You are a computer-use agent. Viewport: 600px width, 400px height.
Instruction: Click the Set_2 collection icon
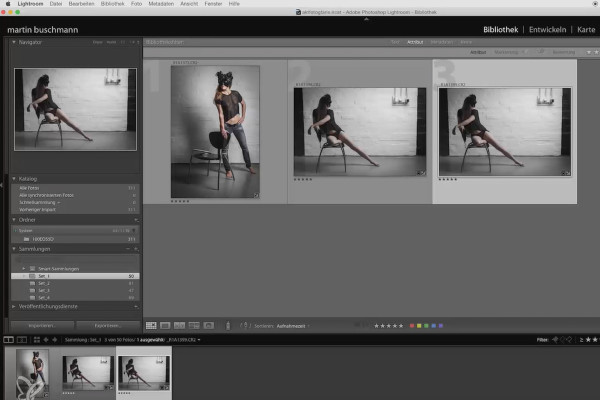tap(33, 283)
